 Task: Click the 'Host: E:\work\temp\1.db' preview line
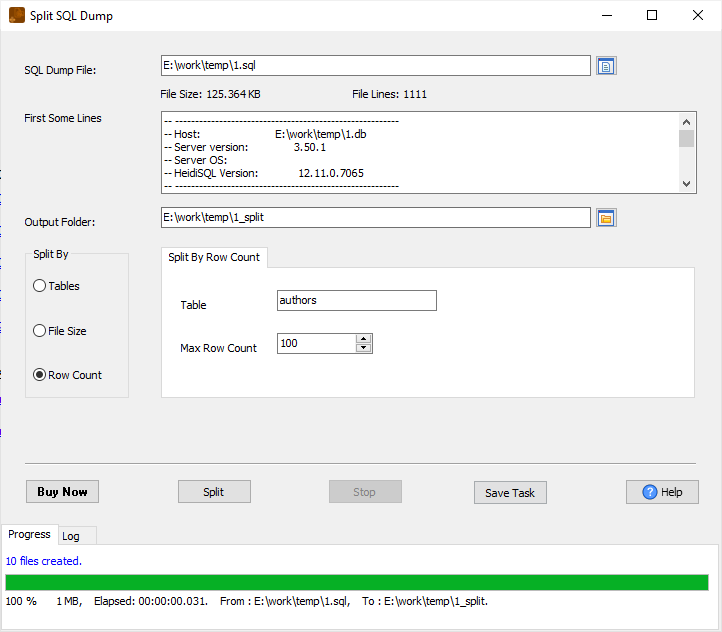266,134
